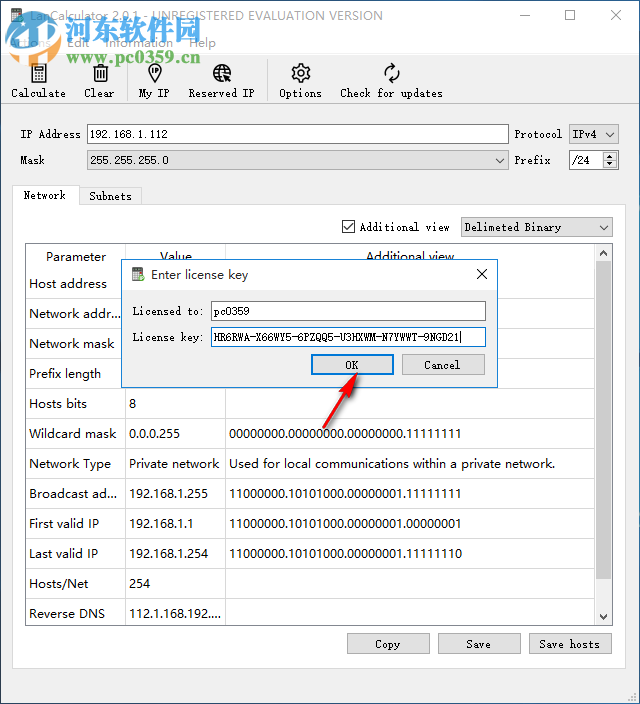Click Check for updates icon
The width and height of the screenshot is (640, 704).
[392, 73]
